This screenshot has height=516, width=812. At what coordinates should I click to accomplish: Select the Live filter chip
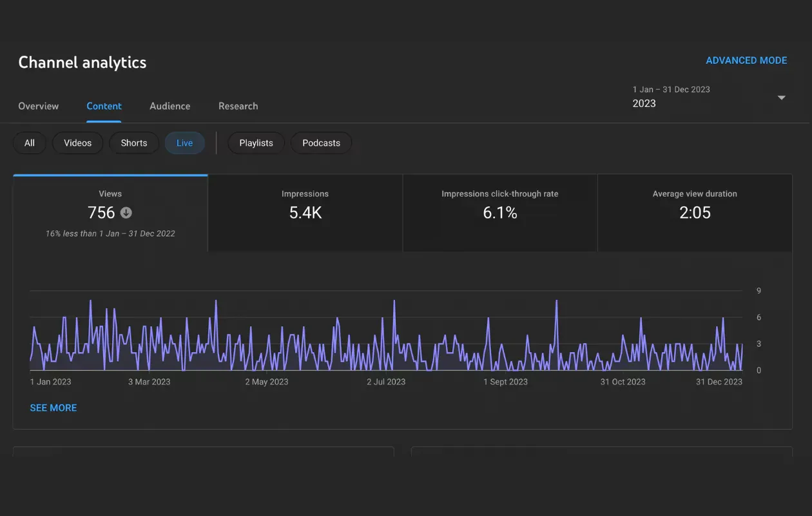pyautogui.click(x=185, y=143)
